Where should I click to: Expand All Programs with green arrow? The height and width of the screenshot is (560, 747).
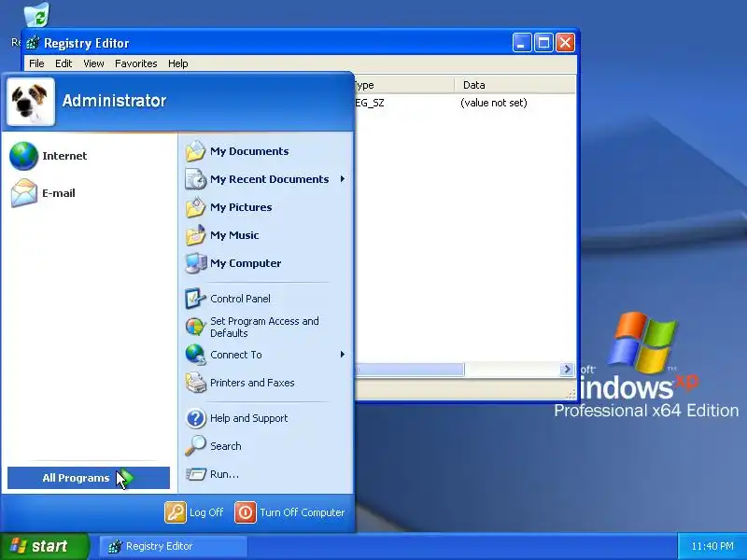click(89, 478)
